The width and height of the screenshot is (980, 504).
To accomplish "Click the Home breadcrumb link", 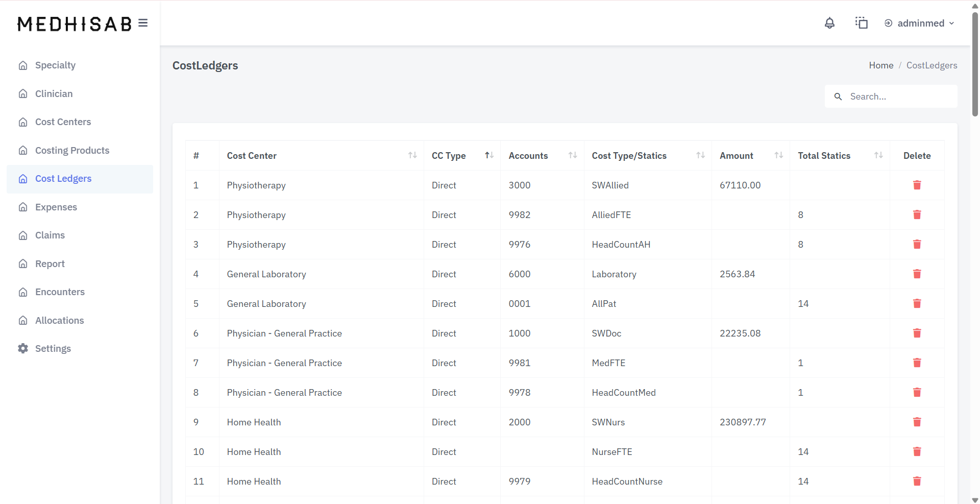I will click(881, 65).
